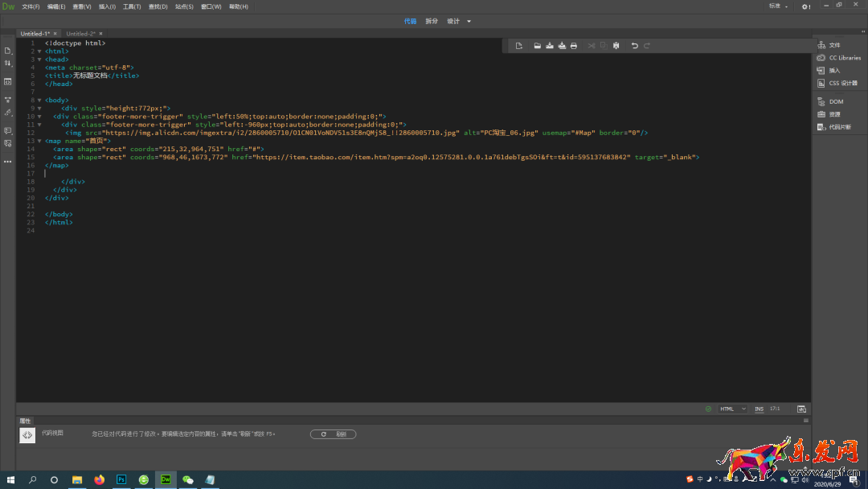This screenshot has height=489, width=868.
Task: Open the 查找(D) menu
Action: [x=158, y=6]
